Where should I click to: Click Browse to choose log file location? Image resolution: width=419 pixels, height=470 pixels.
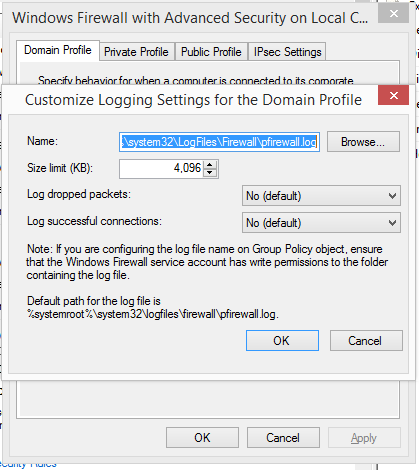(x=363, y=142)
